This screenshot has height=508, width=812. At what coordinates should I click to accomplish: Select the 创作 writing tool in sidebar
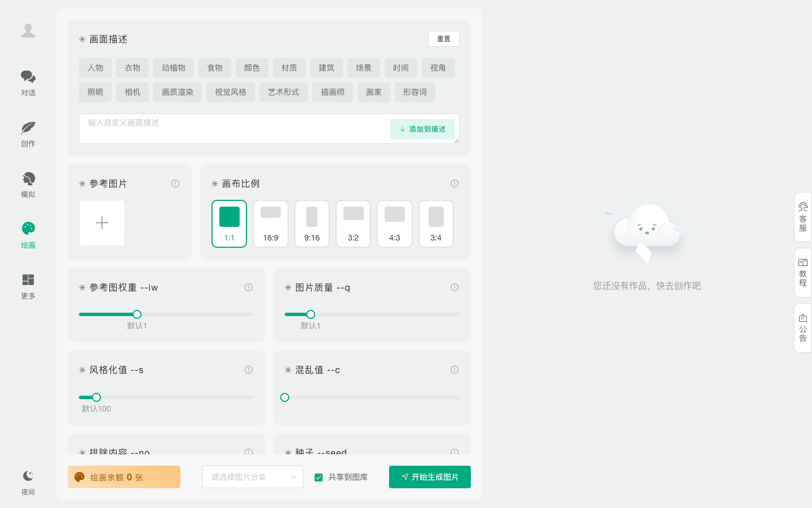point(28,134)
